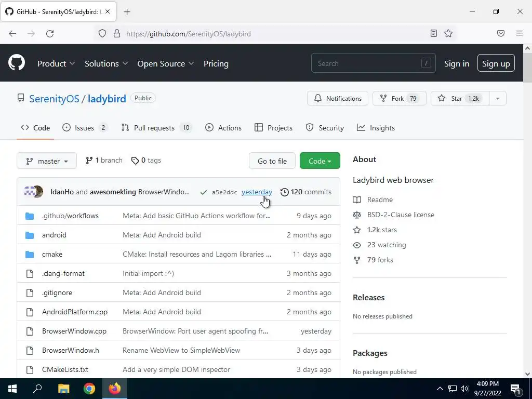The height and width of the screenshot is (399, 532).
Task: Click Firefox icon on taskbar
Action: point(115,389)
